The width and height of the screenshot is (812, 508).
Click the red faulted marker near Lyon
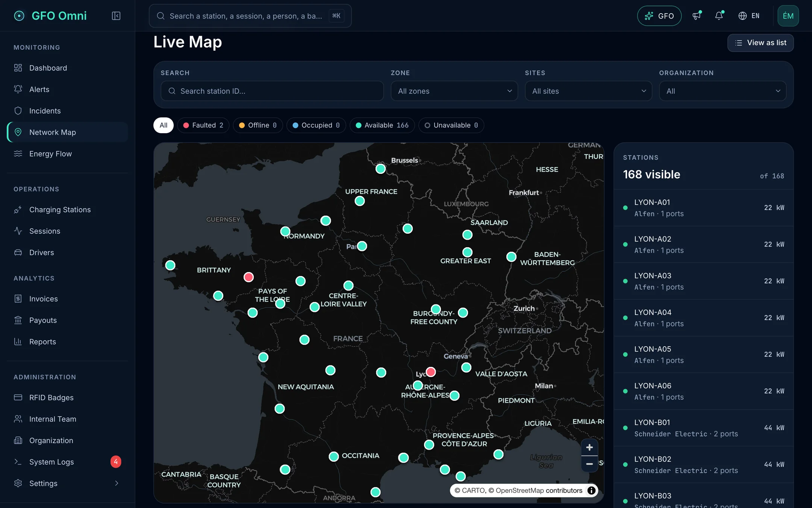tap(431, 372)
